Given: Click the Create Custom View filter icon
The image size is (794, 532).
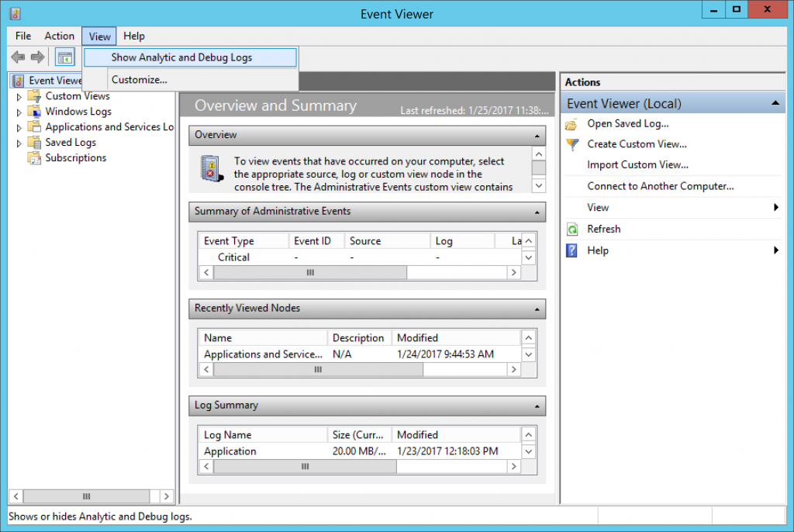Looking at the screenshot, I should 571,144.
